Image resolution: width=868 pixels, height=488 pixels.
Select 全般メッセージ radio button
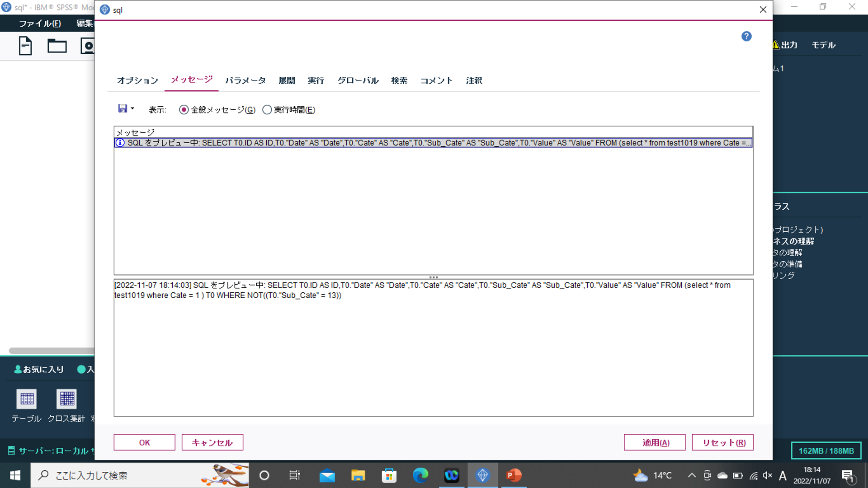pos(184,110)
